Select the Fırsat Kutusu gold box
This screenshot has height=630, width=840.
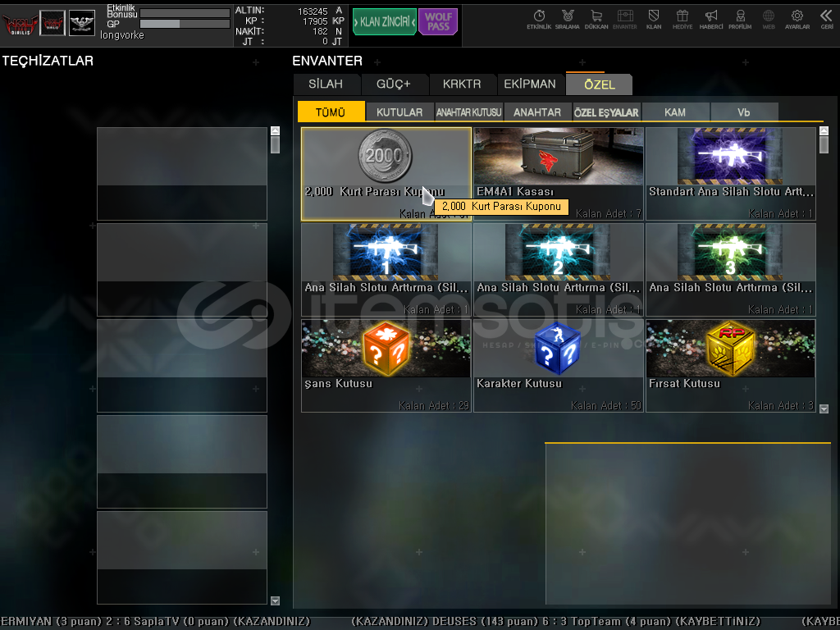click(731, 365)
